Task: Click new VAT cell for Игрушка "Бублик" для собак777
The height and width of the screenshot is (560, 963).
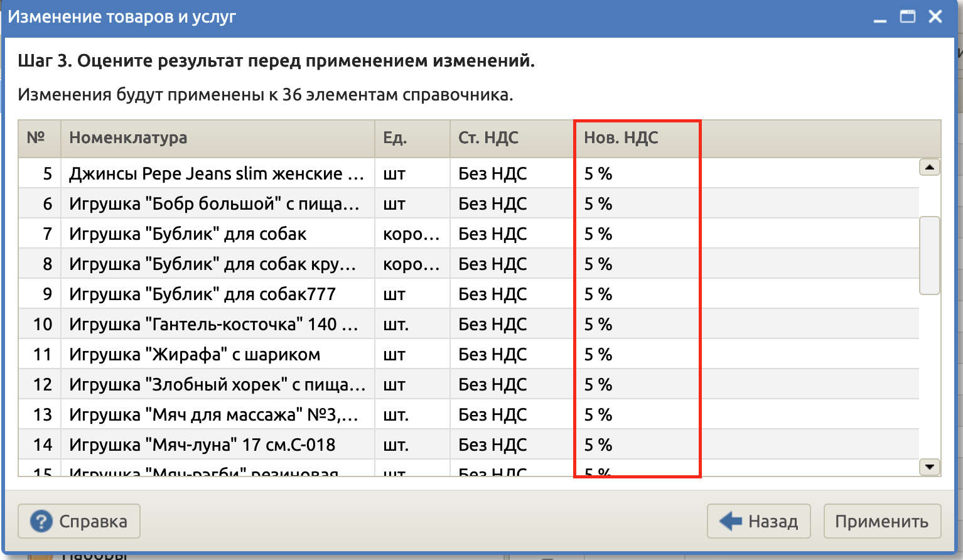Action: pos(637,294)
